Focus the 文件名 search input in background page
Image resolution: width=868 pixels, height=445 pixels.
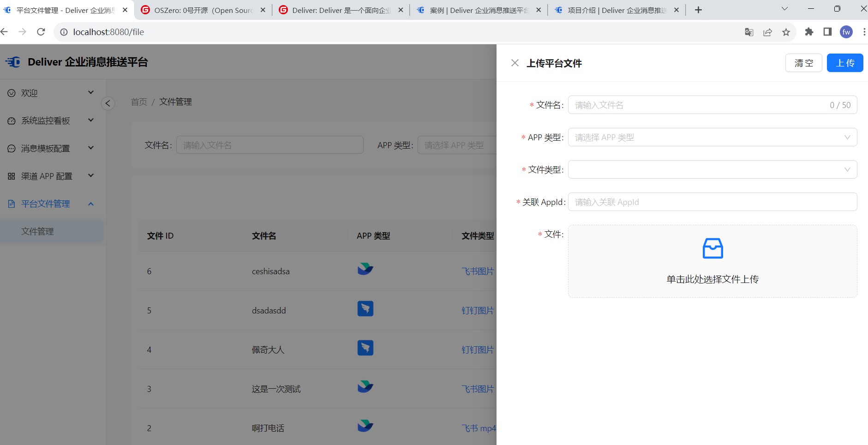pyautogui.click(x=269, y=145)
